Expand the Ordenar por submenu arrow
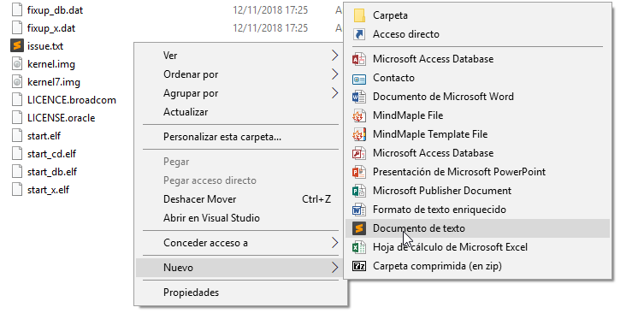 tap(334, 74)
